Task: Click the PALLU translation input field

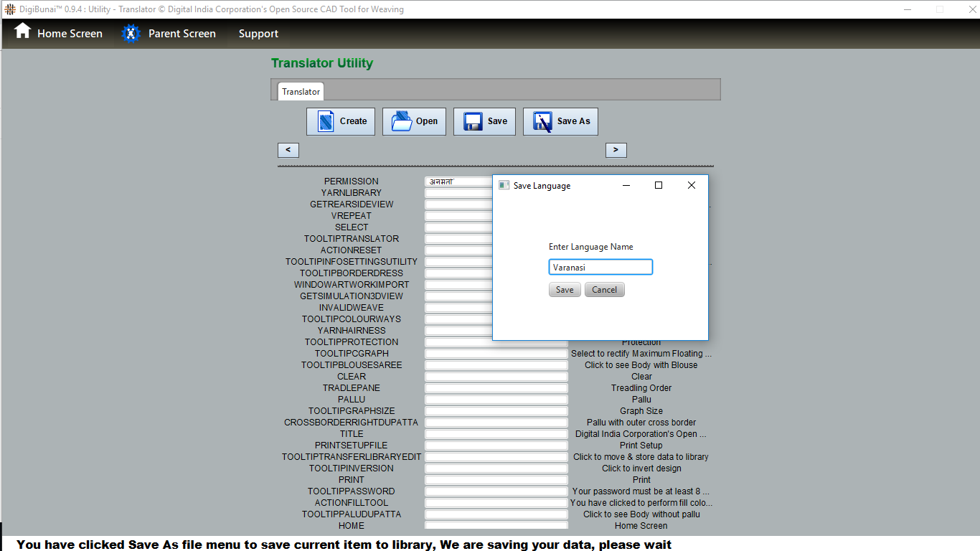Action: 496,400
